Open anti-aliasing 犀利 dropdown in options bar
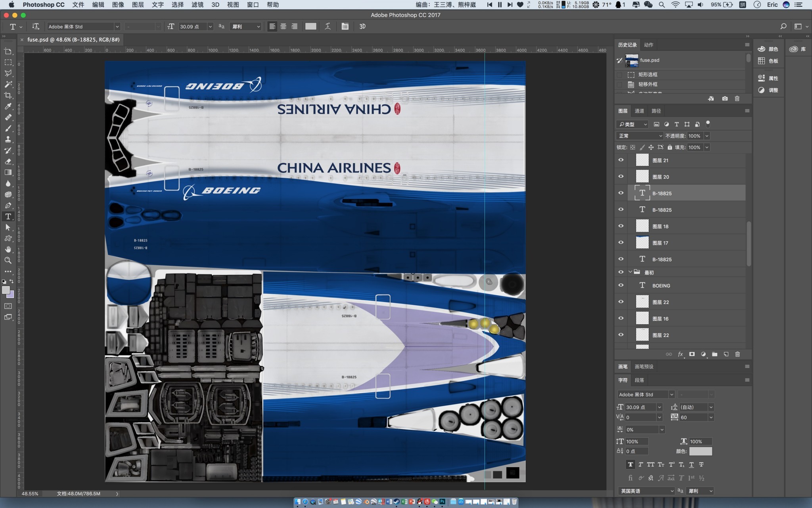Screen dimensions: 812x508 (245, 27)
